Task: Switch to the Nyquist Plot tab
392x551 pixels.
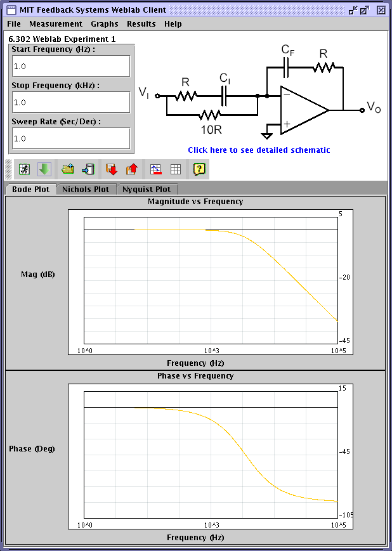Action: coord(147,190)
